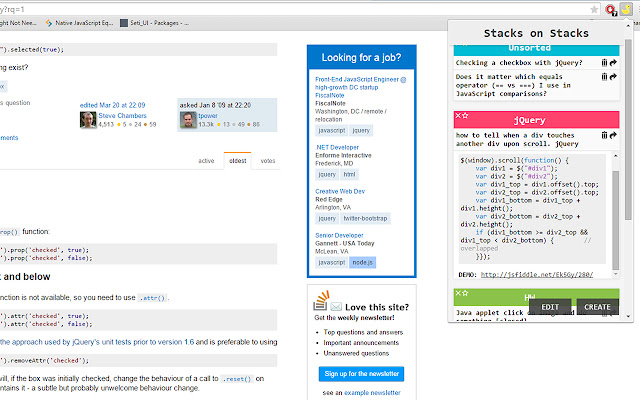Star the green HW stack
The image size is (640, 400).
465,293
